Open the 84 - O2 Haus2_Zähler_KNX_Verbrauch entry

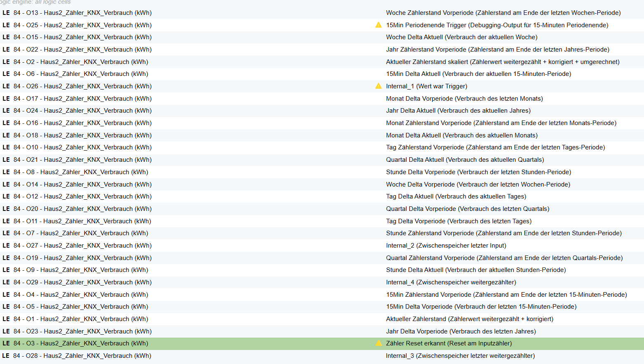coord(81,62)
